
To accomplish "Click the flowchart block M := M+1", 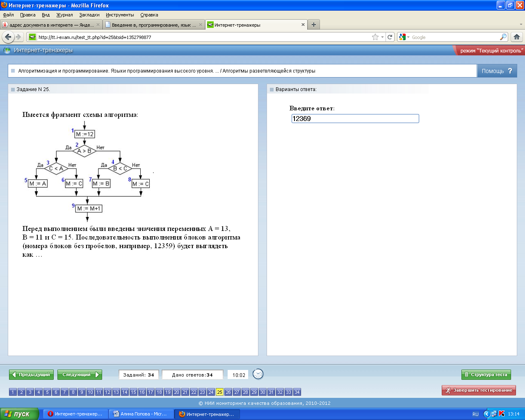I will coord(89,208).
